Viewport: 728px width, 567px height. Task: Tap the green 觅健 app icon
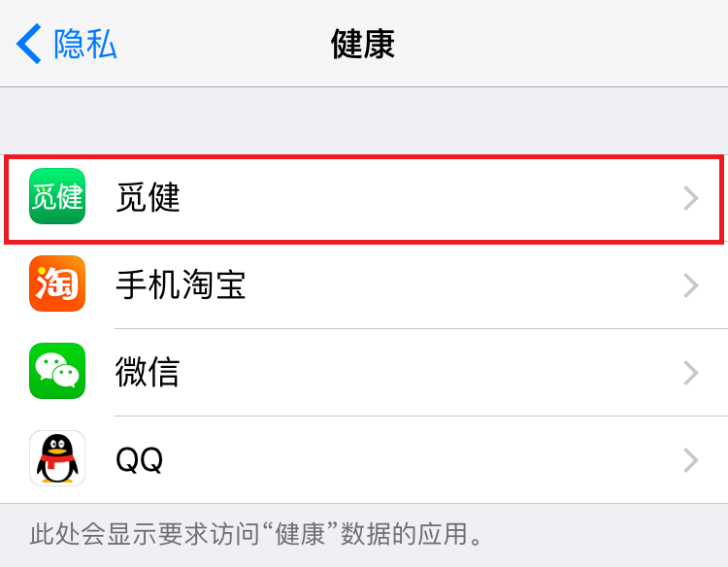click(x=57, y=197)
